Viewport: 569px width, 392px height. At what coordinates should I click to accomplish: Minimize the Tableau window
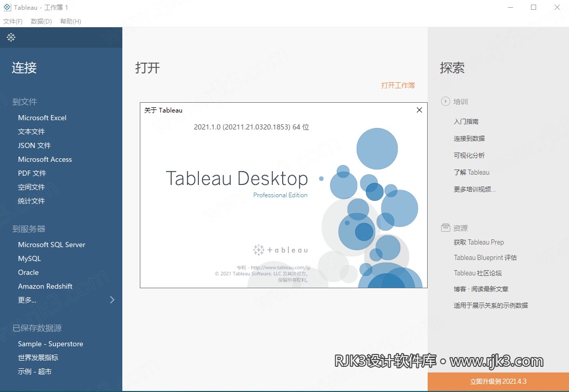(x=510, y=7)
